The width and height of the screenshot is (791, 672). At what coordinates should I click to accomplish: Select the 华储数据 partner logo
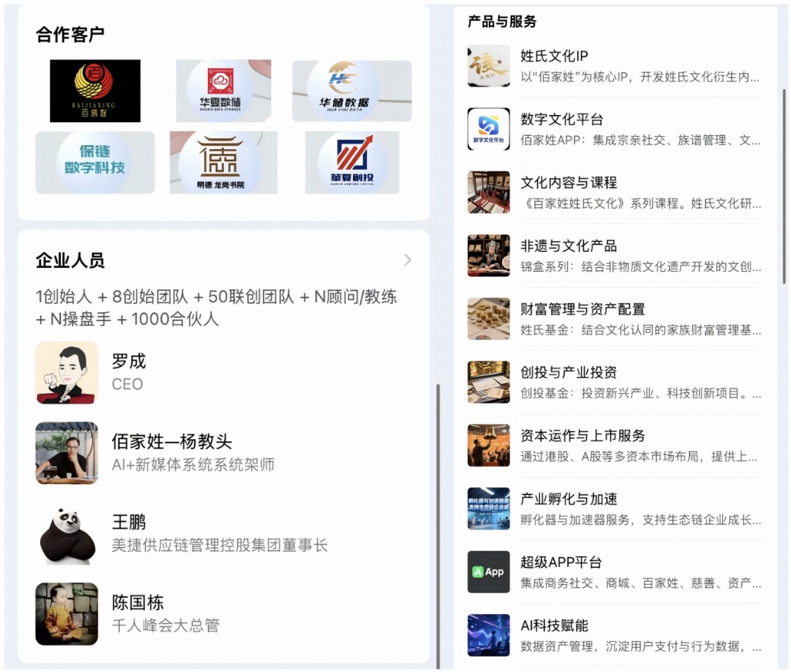[x=351, y=91]
